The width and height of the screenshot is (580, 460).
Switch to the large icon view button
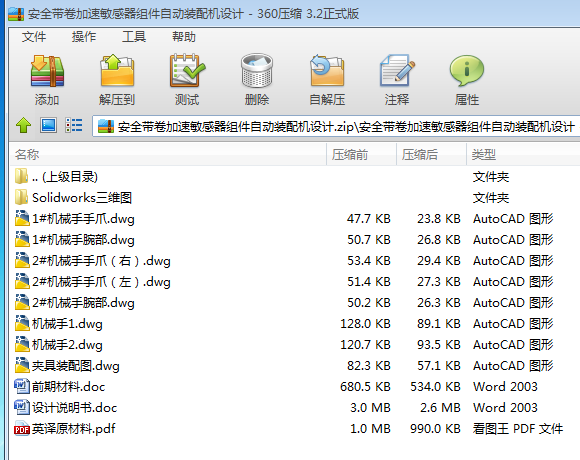[48, 125]
